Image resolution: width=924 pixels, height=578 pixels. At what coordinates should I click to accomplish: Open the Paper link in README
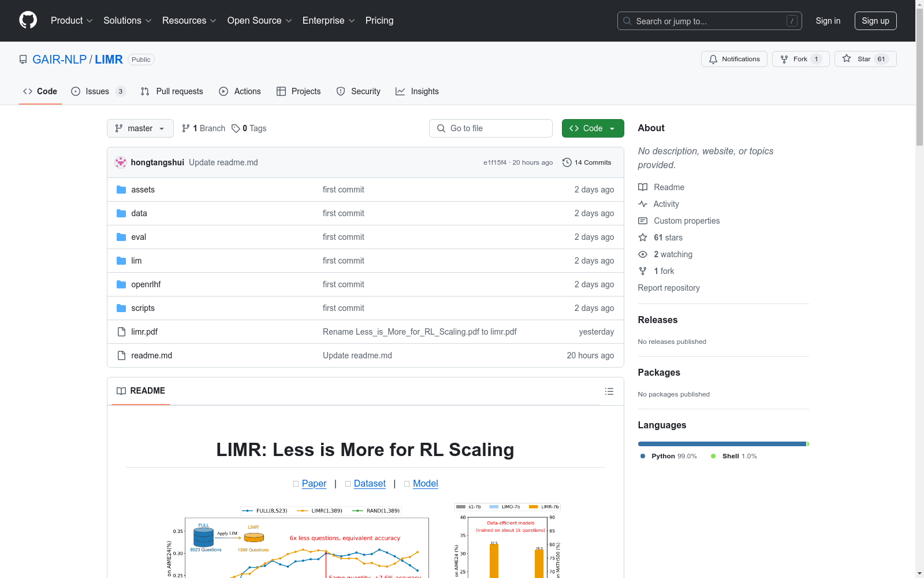[314, 483]
